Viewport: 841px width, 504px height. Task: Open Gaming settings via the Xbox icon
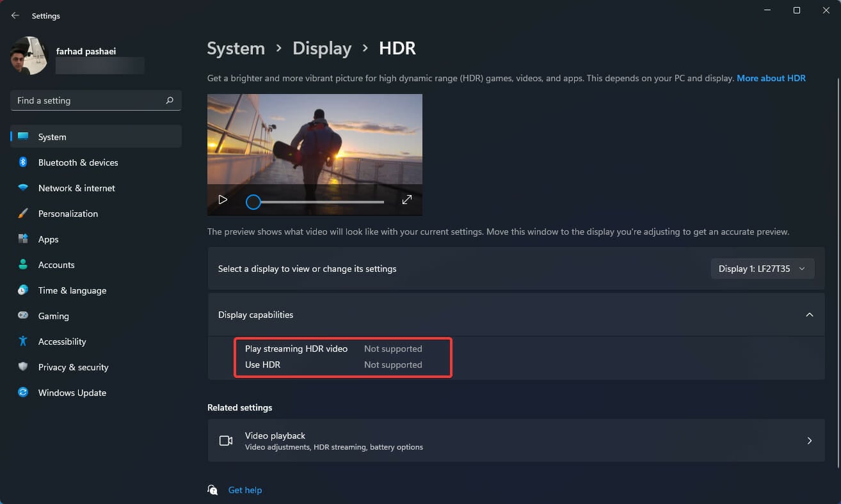tap(23, 316)
